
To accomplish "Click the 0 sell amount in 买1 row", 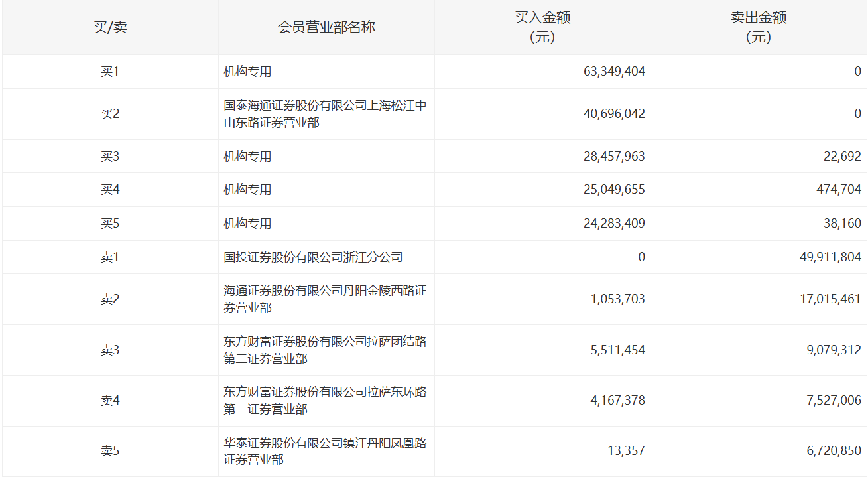I will coord(857,72).
